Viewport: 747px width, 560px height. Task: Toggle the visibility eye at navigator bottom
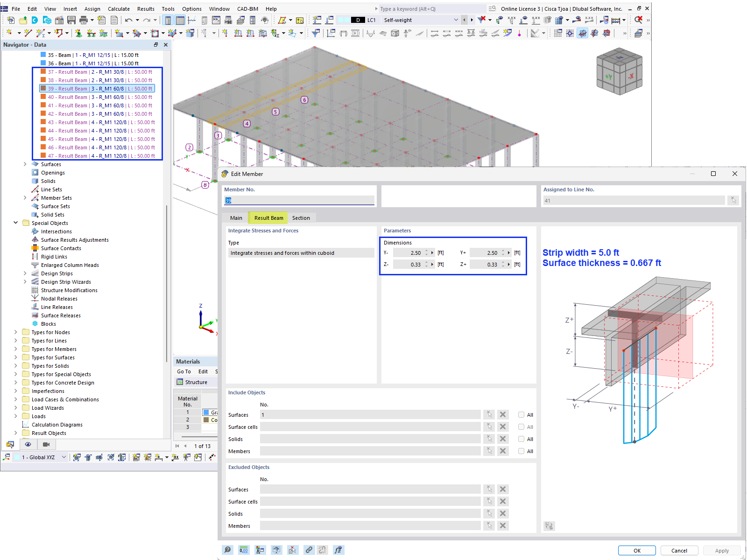click(x=28, y=444)
